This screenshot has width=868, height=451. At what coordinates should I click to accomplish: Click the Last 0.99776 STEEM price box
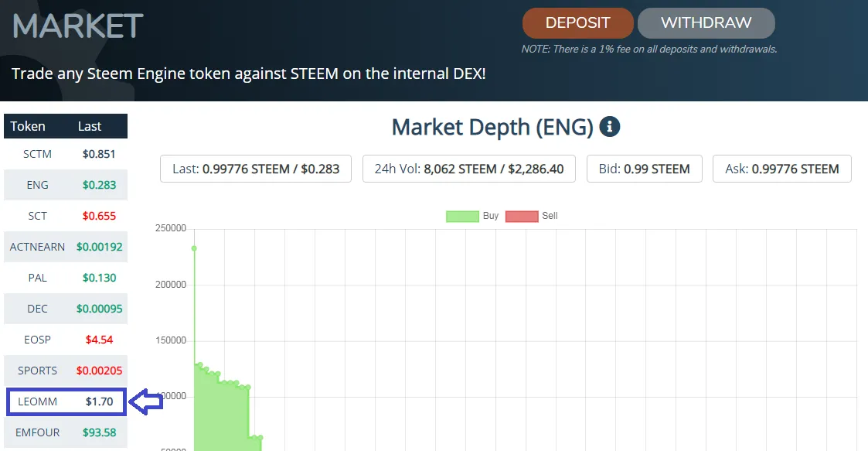(x=256, y=169)
